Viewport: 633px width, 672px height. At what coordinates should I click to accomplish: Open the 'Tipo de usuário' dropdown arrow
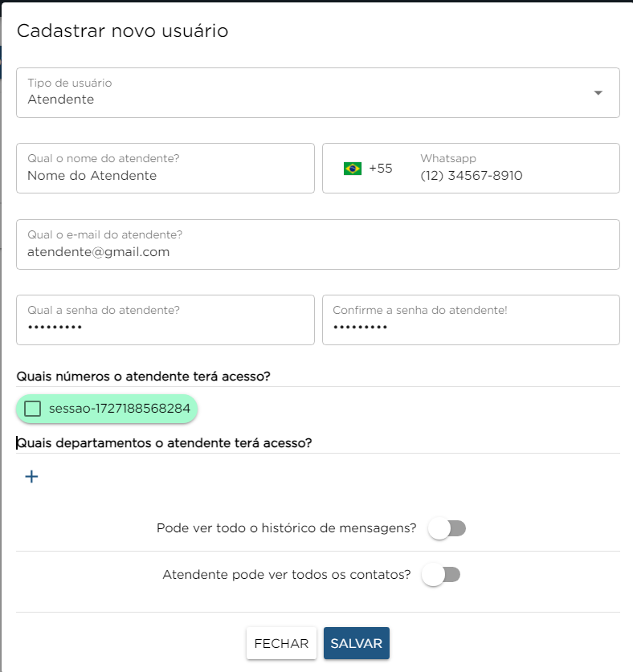(598, 93)
